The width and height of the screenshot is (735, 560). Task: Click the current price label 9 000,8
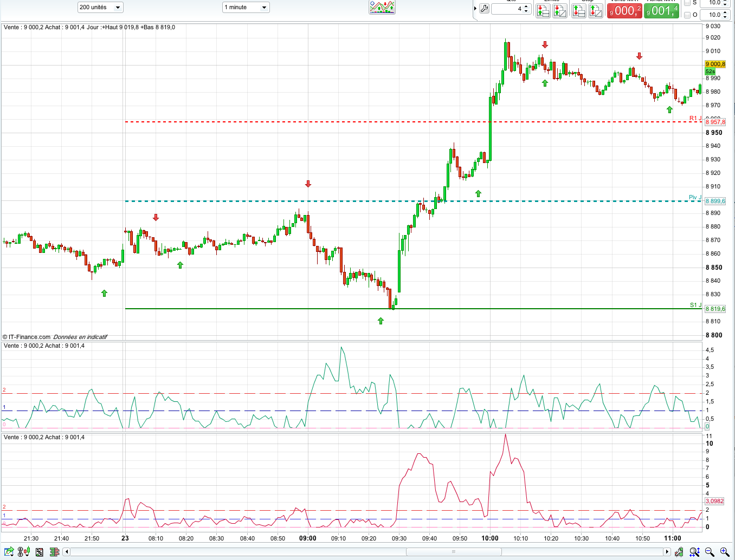coord(715,64)
